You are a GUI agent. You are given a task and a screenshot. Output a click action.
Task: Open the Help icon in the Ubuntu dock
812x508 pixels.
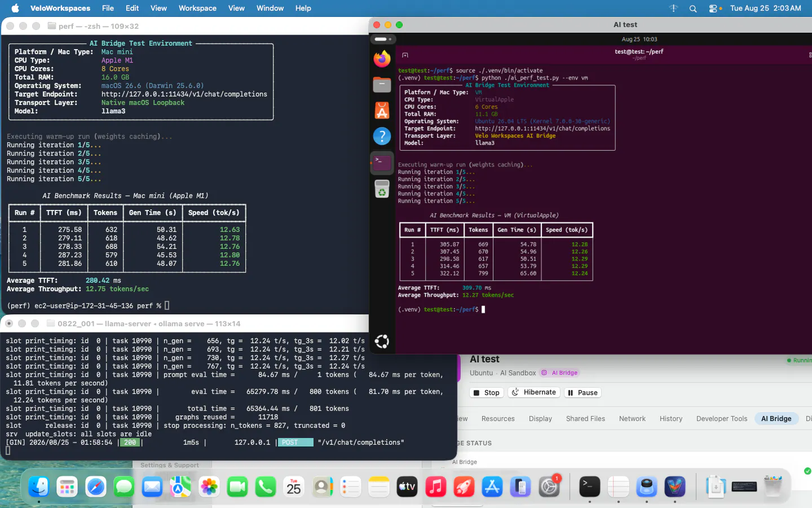[382, 136]
